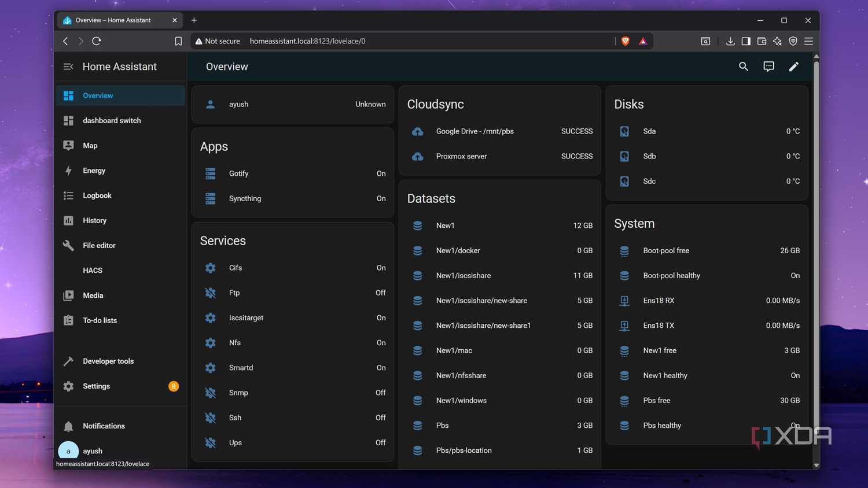The width and height of the screenshot is (868, 488).
Task: Open Notifications panel
Action: 120,426
